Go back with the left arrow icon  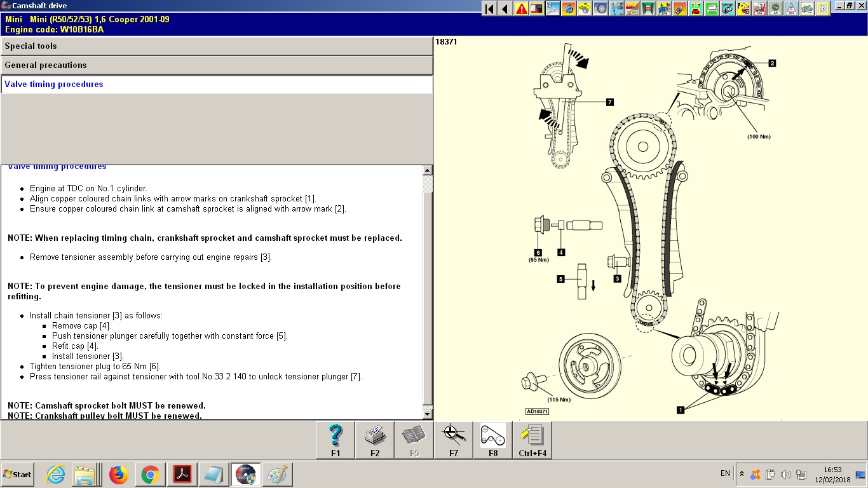point(505,9)
